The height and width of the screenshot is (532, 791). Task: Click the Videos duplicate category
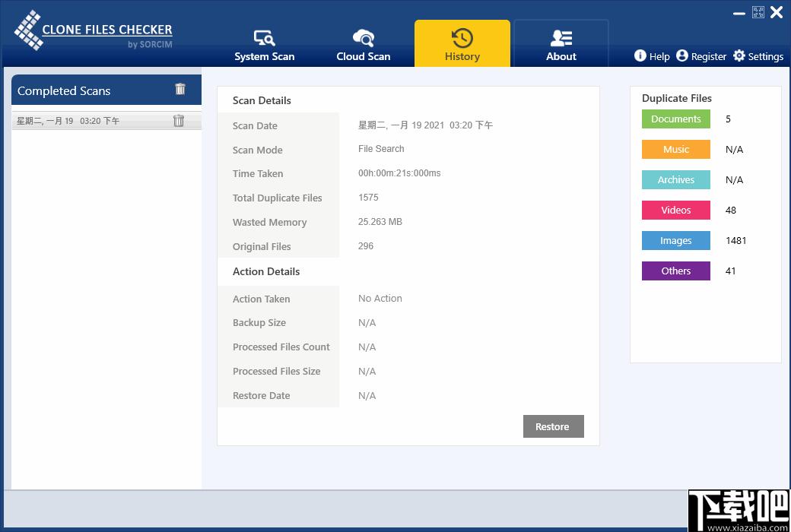[676, 210]
